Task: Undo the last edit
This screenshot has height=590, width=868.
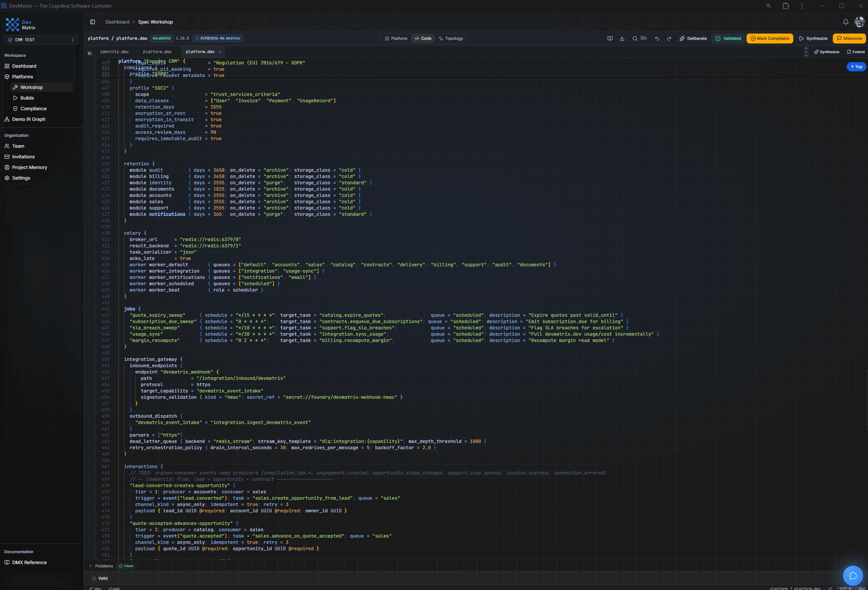Action: coord(657,39)
